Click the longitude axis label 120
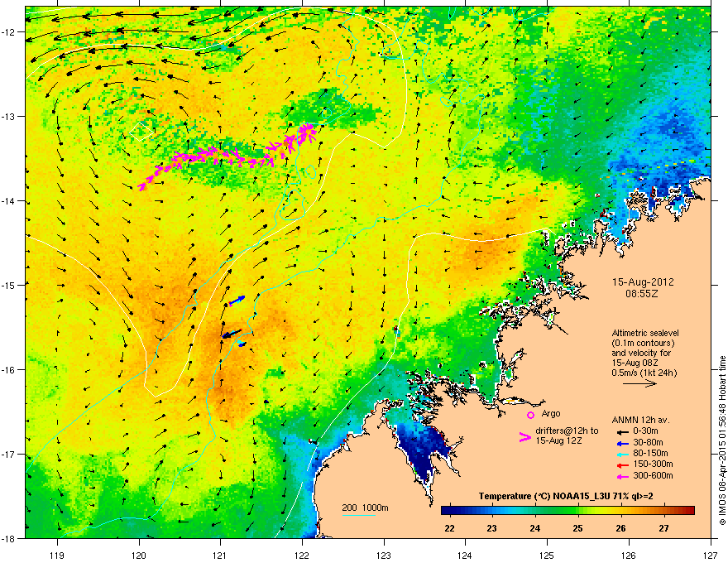 [x=139, y=555]
